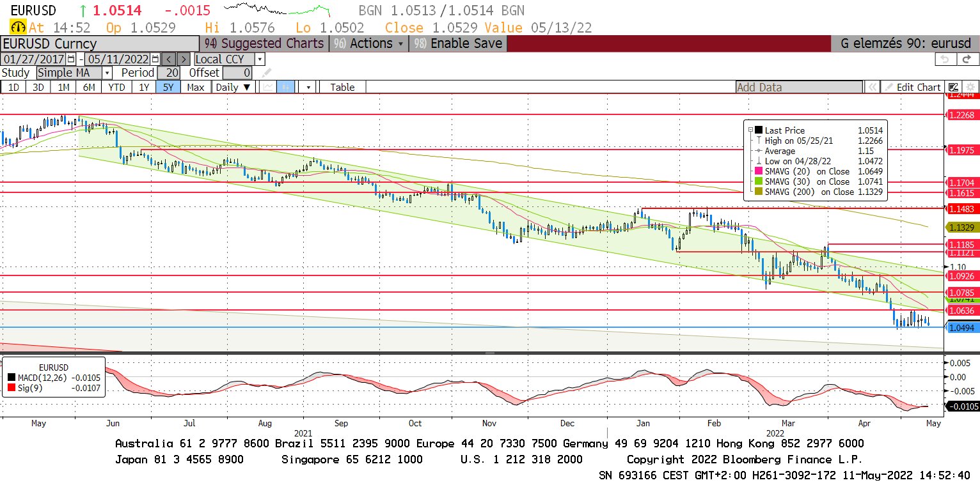Edit the end date 05/11/2022 field
The image size is (980, 494).
(118, 59)
